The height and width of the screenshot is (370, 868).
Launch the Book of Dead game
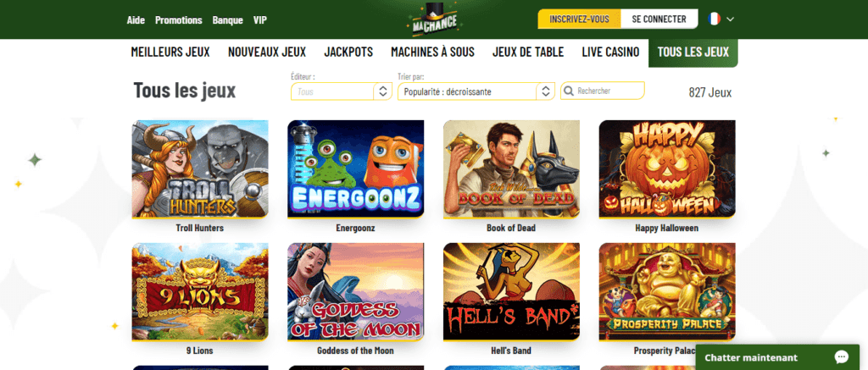pyautogui.click(x=511, y=168)
